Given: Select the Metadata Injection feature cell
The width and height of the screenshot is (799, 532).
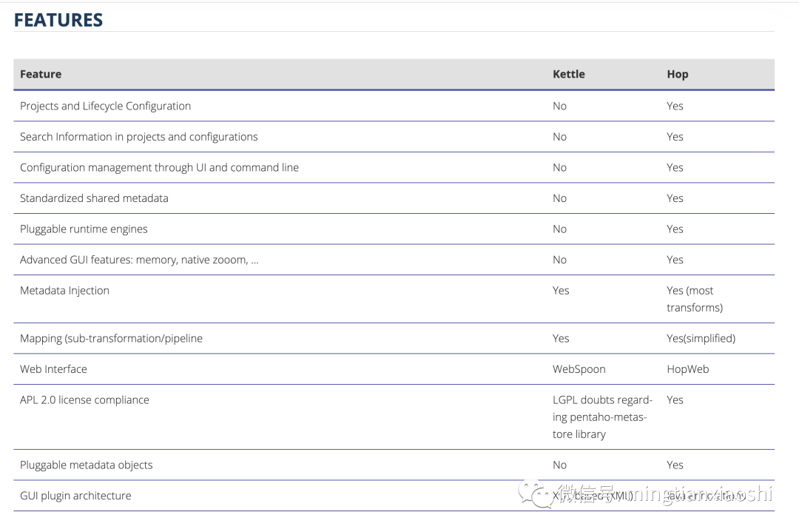Looking at the screenshot, I should pyautogui.click(x=64, y=291).
